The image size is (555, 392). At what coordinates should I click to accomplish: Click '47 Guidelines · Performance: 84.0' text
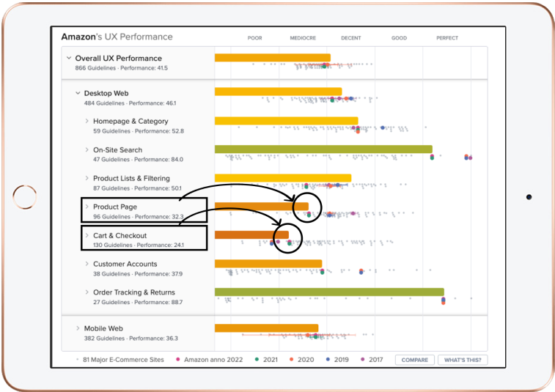[138, 160]
